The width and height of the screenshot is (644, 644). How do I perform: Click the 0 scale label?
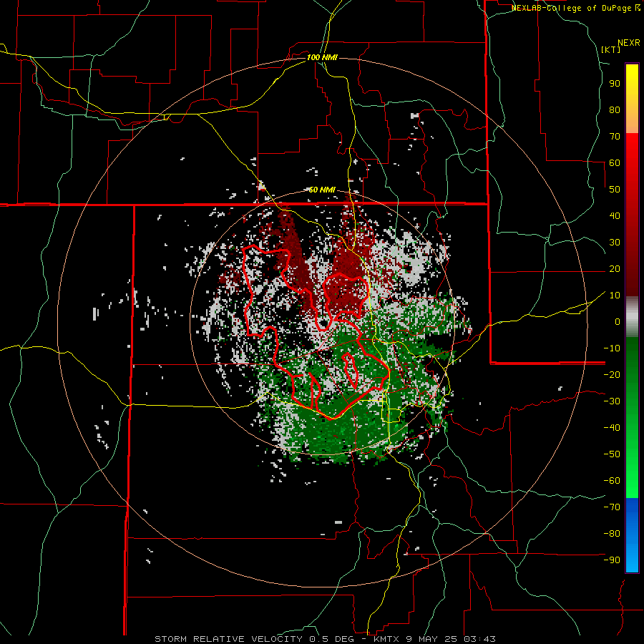[618, 321]
